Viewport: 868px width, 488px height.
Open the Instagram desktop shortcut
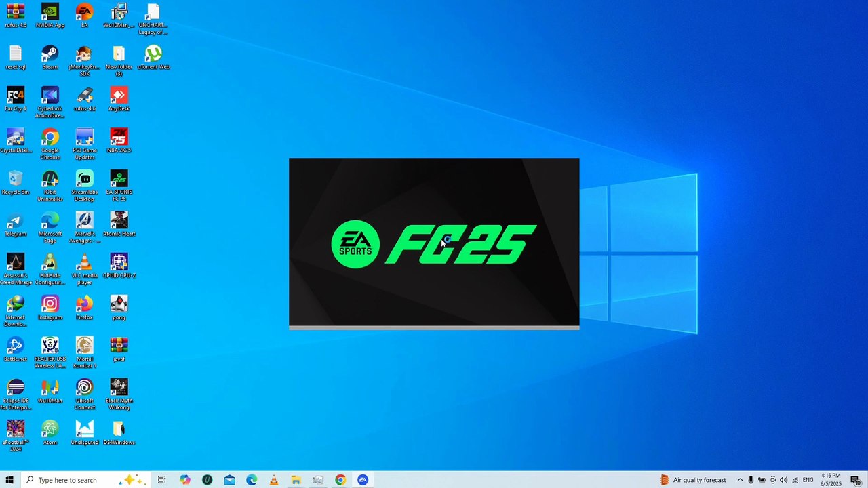tap(50, 308)
